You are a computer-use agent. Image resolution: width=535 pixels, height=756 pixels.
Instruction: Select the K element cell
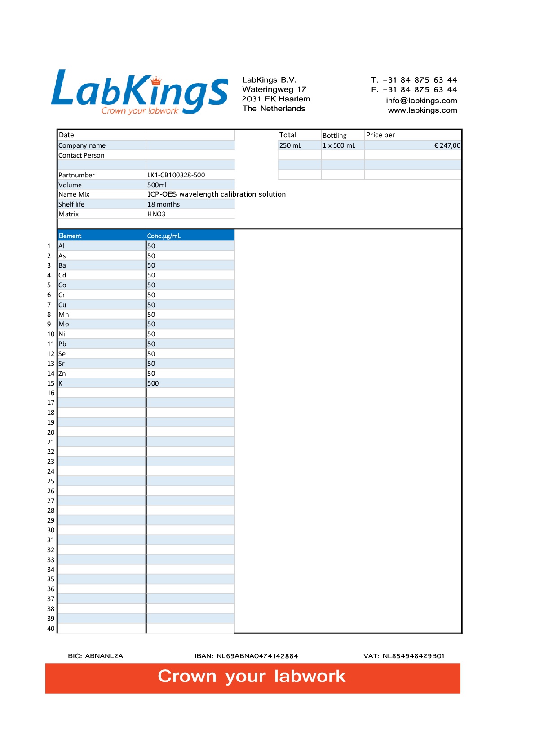pos(102,383)
